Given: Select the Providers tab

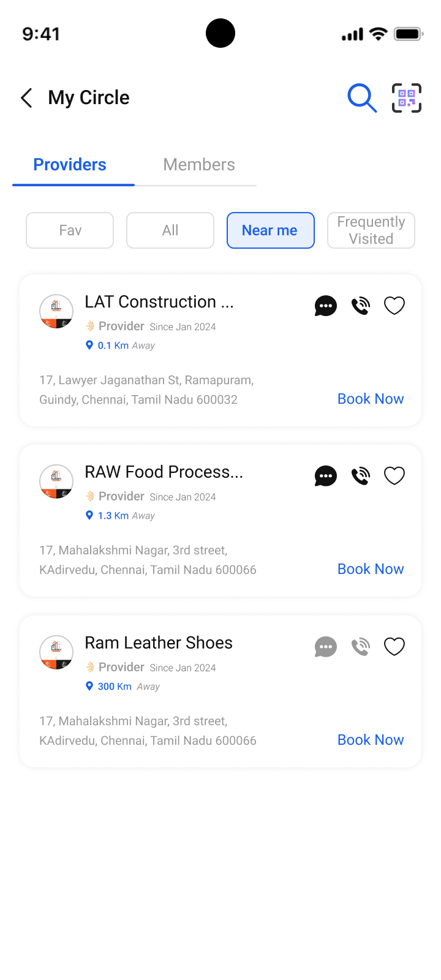Looking at the screenshot, I should (70, 165).
